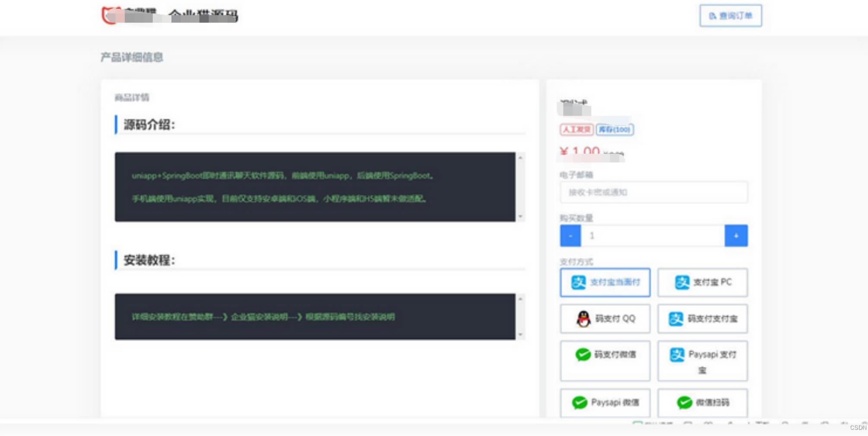868x436 pixels.
Task: Click the second line of source description
Action: coord(280,199)
